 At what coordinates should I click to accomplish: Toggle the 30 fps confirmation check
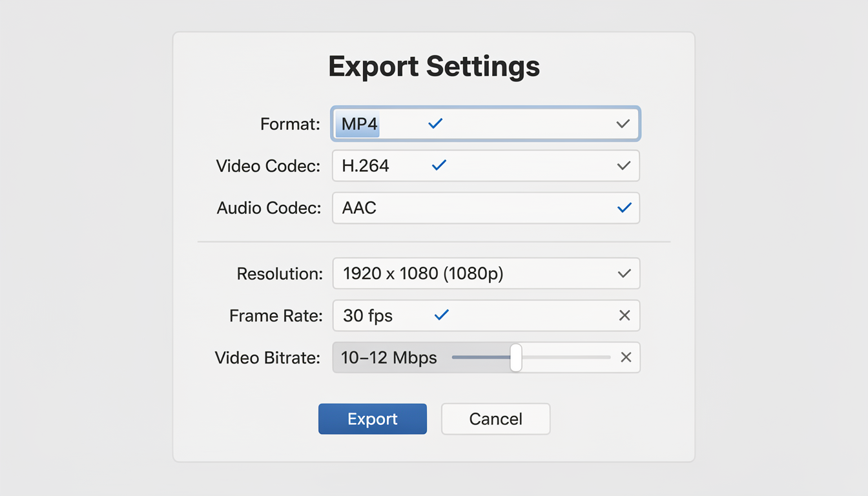tap(442, 315)
